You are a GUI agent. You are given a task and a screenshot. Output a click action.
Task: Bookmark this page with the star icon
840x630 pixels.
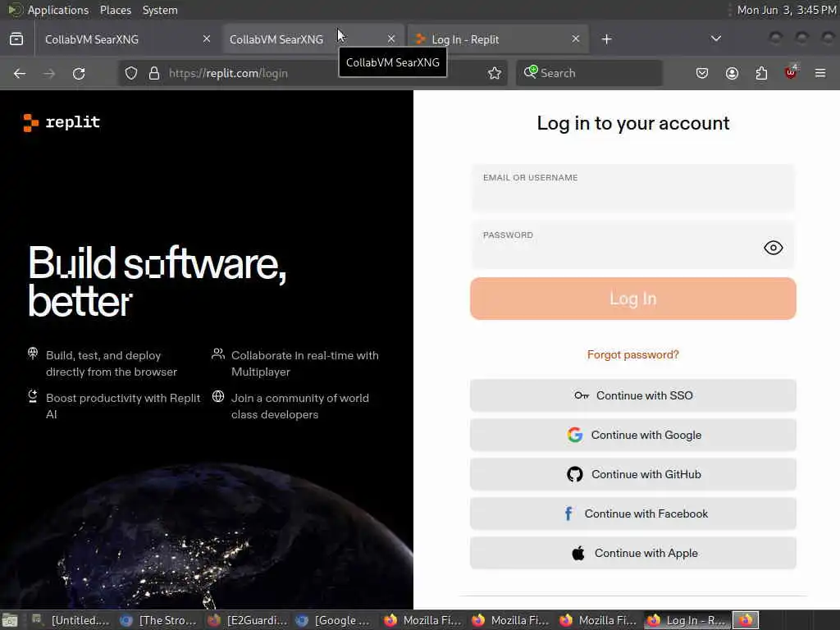tap(495, 73)
